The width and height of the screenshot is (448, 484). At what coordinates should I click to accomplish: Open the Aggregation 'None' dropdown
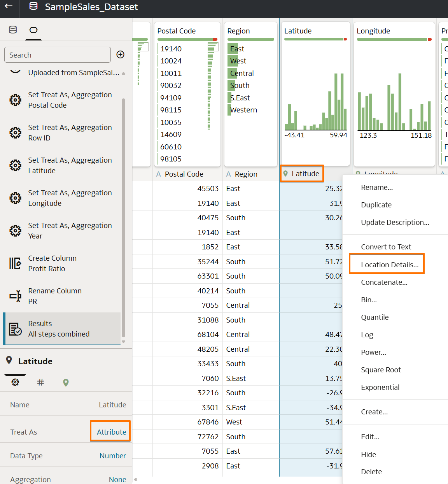pos(117,479)
